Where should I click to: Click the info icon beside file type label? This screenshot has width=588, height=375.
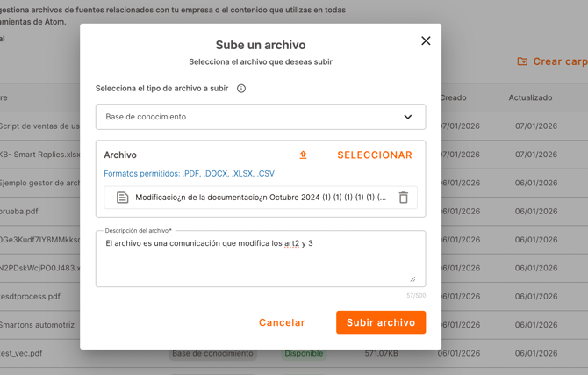241,89
